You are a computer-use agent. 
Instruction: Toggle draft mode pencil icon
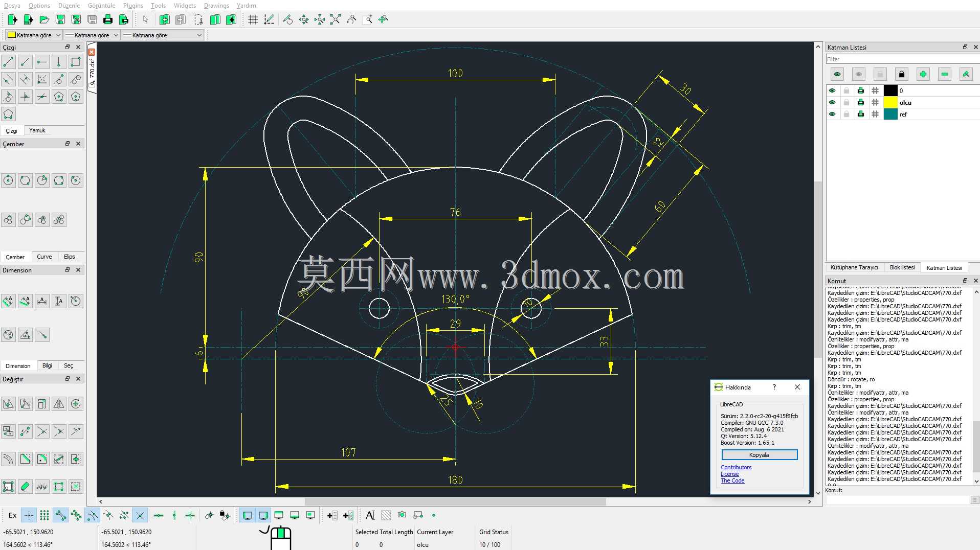click(x=269, y=19)
